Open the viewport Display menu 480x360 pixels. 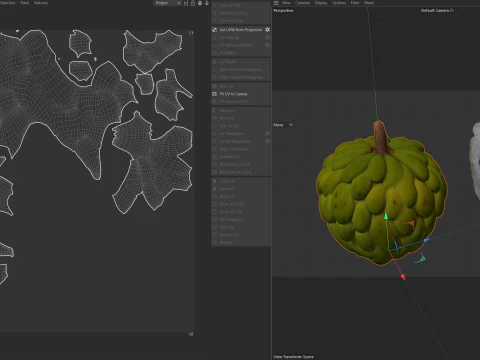click(321, 3)
